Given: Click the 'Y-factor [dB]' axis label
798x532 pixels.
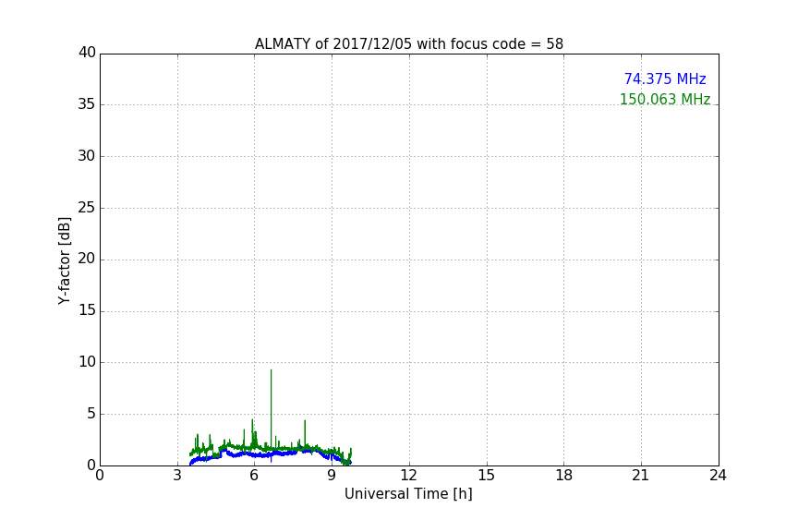Looking at the screenshot, I should (x=64, y=260).
